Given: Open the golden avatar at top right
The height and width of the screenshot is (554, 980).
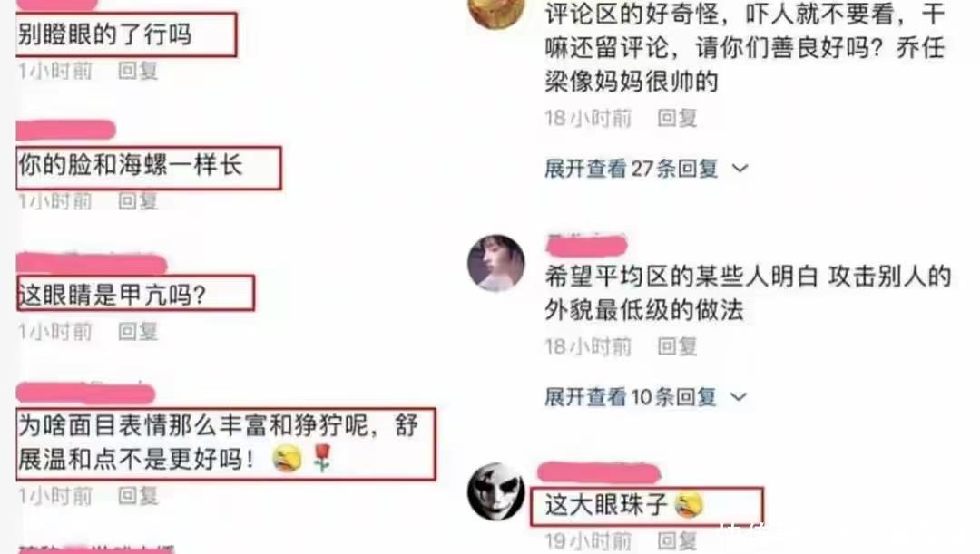Looking at the screenshot, I should [496, 11].
